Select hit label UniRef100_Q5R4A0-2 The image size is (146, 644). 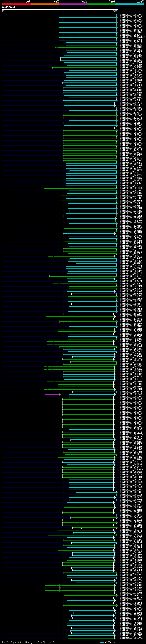pyautogui.click(x=132, y=469)
